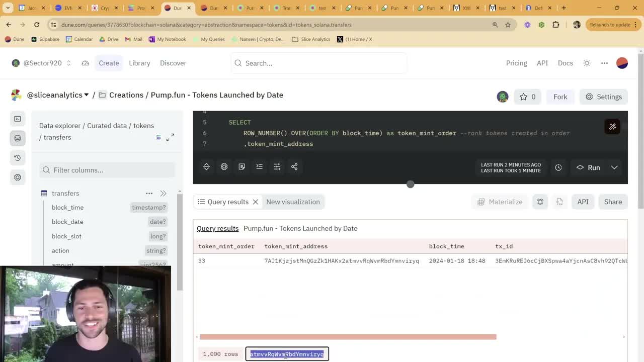The image size is (644, 362).
Task: Click the format query icon
Action: pyautogui.click(x=259, y=167)
